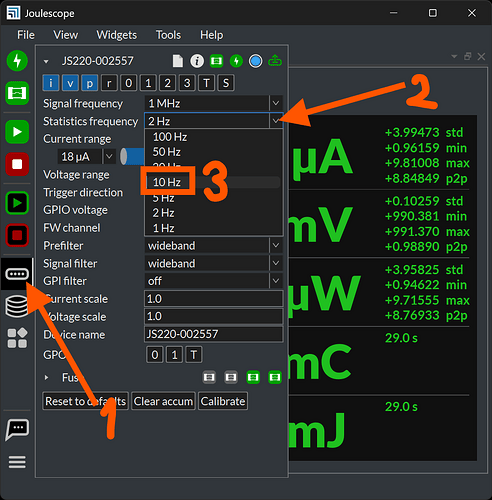Click the Device name input field
Image resolution: width=492 pixels, height=500 pixels.
tap(214, 334)
